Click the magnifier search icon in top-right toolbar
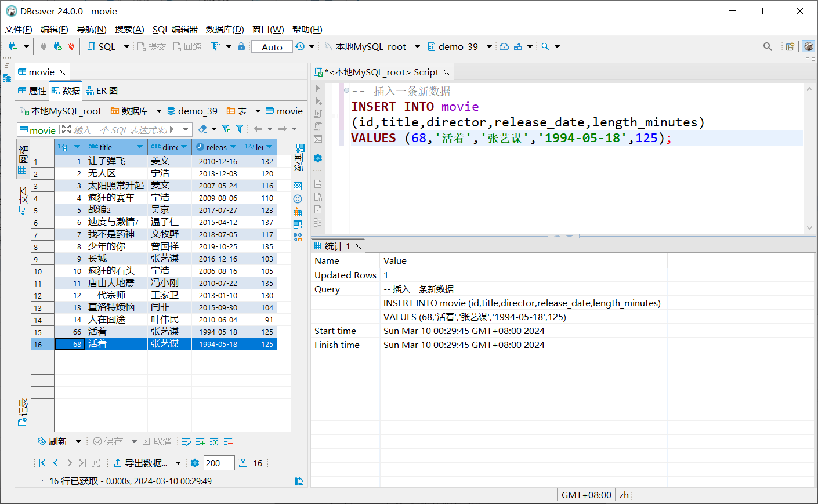The image size is (818, 504). point(768,46)
